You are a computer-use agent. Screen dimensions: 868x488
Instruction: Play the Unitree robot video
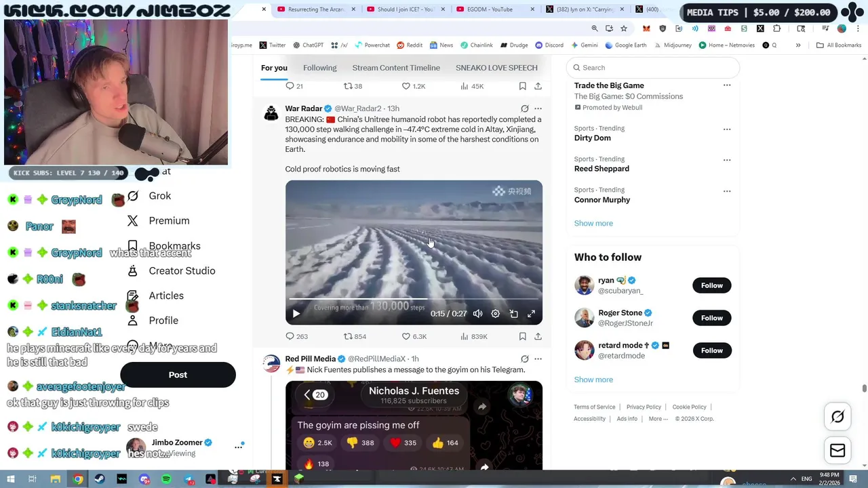(x=296, y=314)
